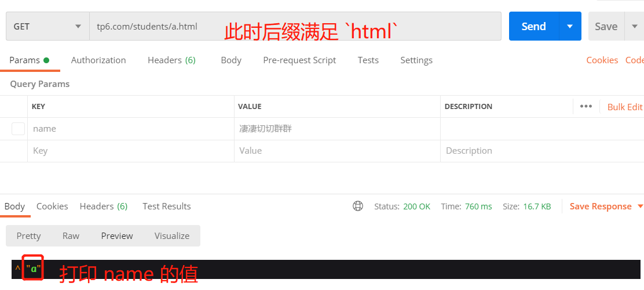Image resolution: width=644 pixels, height=290 pixels.
Task: Open the request Body tab
Action: 231,60
